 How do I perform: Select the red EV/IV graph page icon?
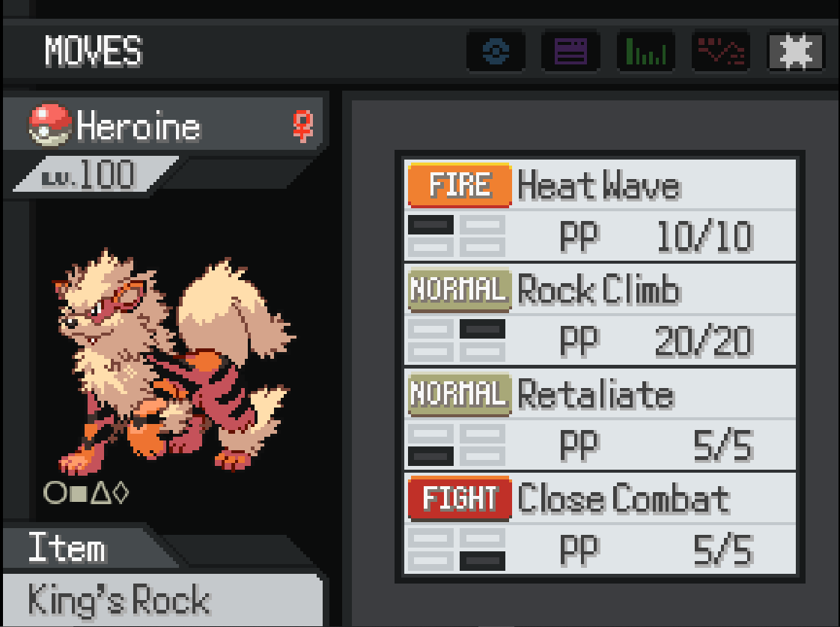point(720,51)
